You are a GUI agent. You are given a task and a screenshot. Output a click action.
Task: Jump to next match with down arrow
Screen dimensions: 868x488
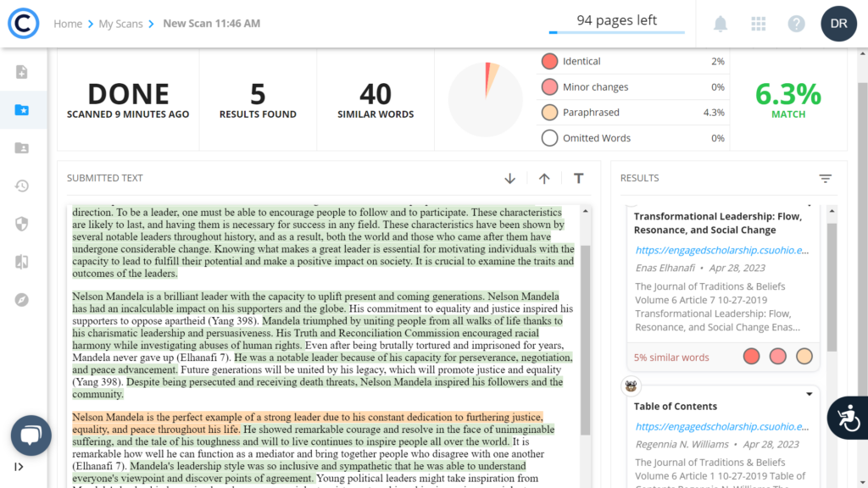(509, 178)
